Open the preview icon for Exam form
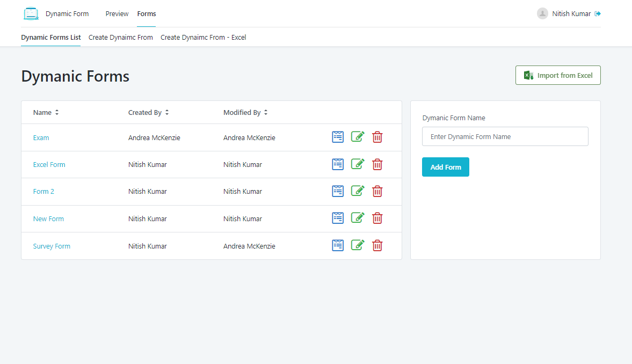The height and width of the screenshot is (364, 632). 338,137
